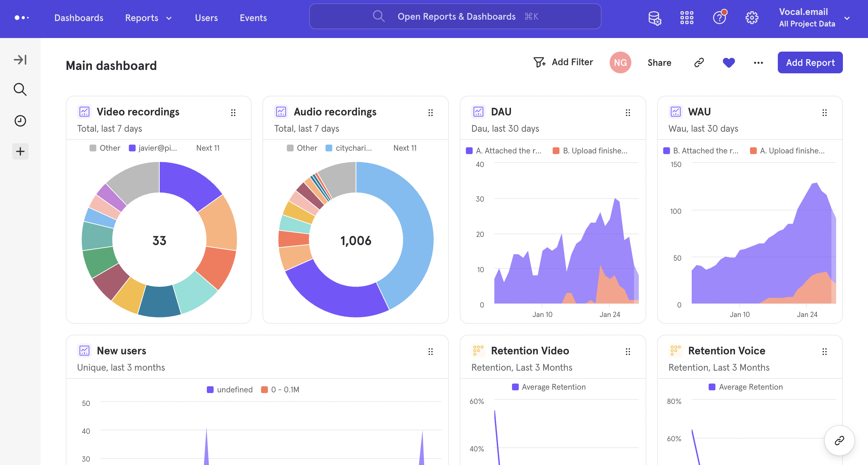Viewport: 868px width, 465px height.
Task: Click the Video recordings report type icon
Action: 84,112
